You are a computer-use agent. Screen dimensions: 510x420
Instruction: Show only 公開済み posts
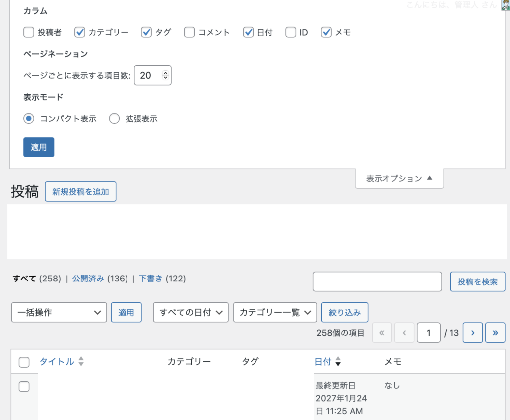point(88,279)
